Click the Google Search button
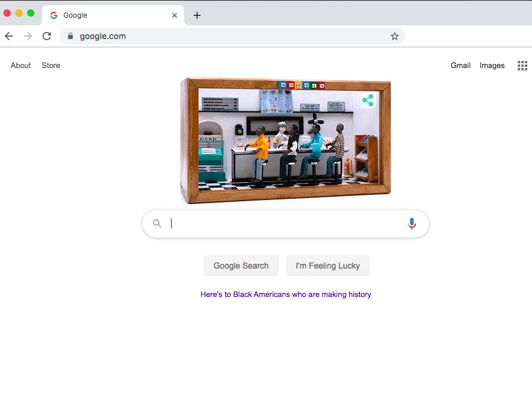532x410 pixels. tap(241, 266)
